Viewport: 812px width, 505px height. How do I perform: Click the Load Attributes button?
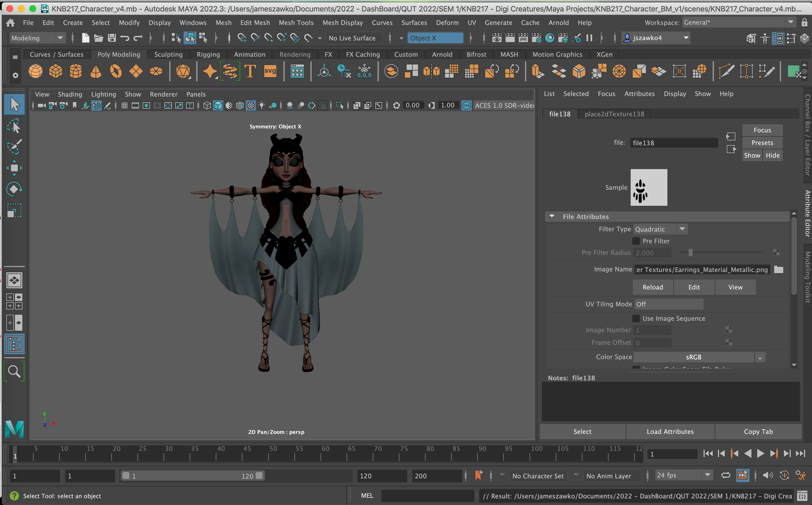pos(670,432)
